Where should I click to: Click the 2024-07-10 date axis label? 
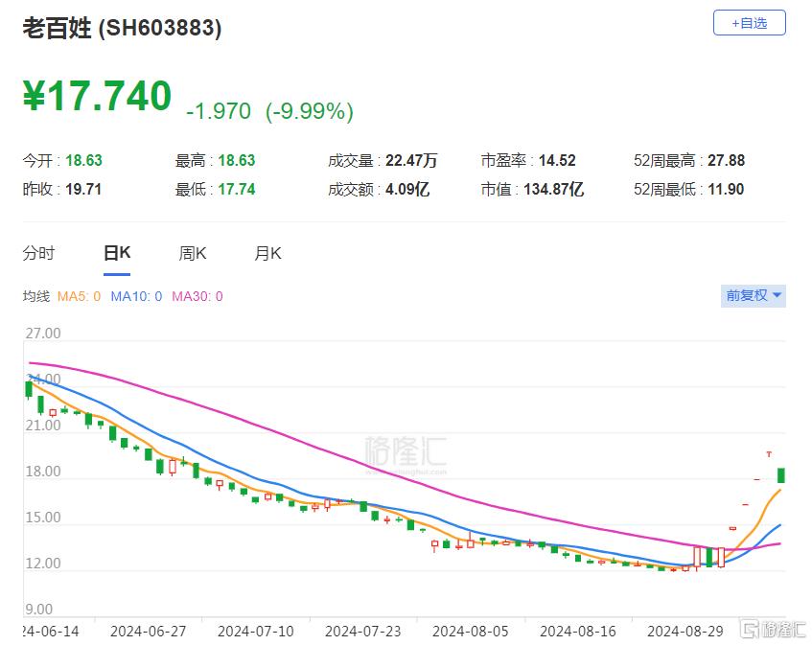(x=255, y=632)
